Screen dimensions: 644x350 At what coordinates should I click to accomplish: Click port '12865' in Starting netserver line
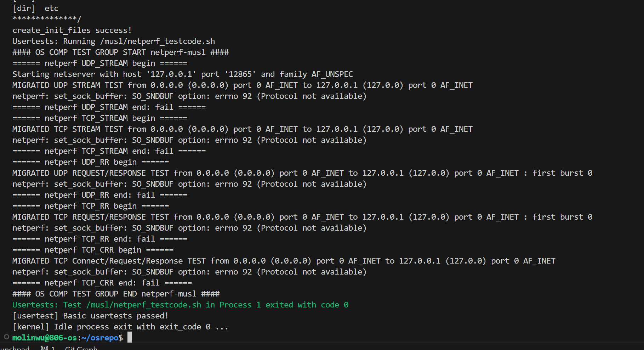pos(240,74)
